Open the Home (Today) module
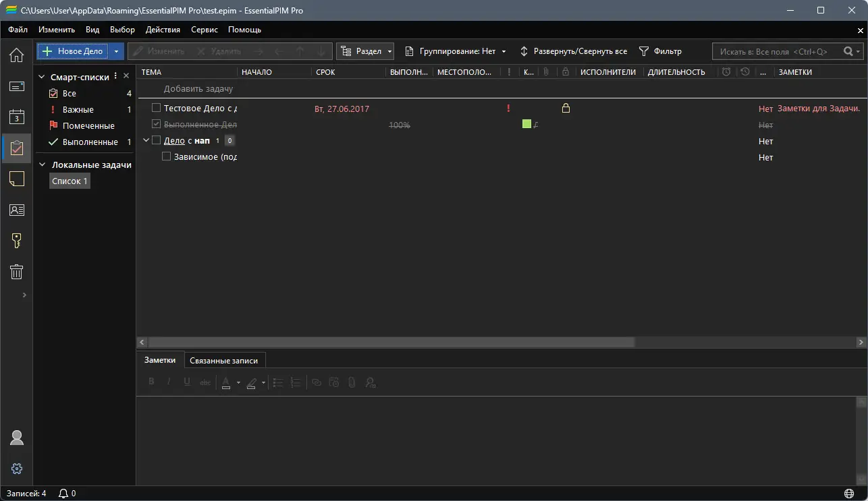Screen dimensions: 868x501 coord(16,55)
